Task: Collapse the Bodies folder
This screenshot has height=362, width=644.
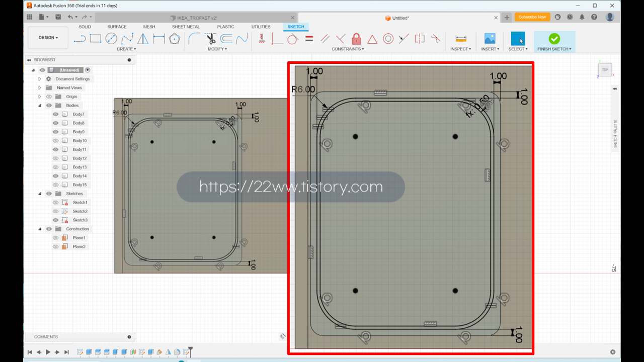Action: point(40,106)
